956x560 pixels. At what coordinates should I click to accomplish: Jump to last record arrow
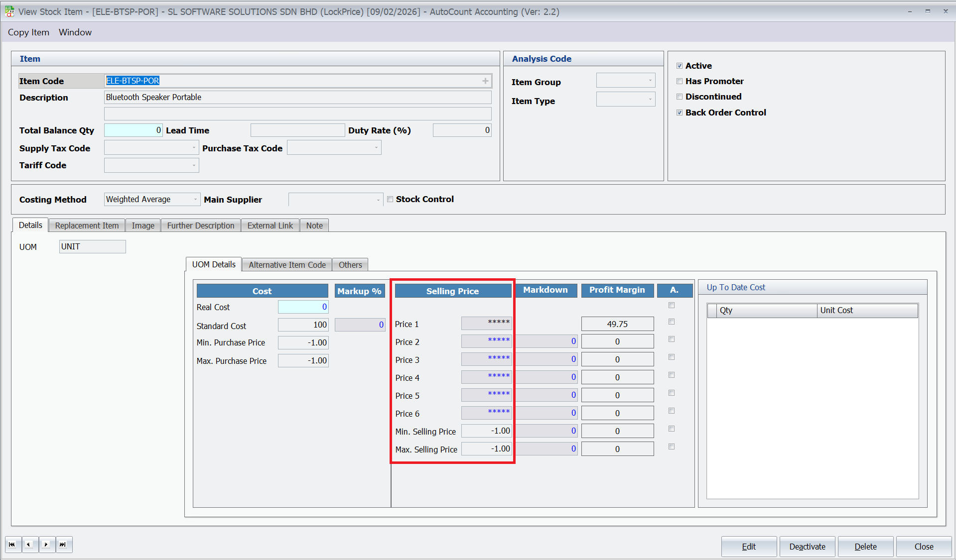tap(63, 545)
